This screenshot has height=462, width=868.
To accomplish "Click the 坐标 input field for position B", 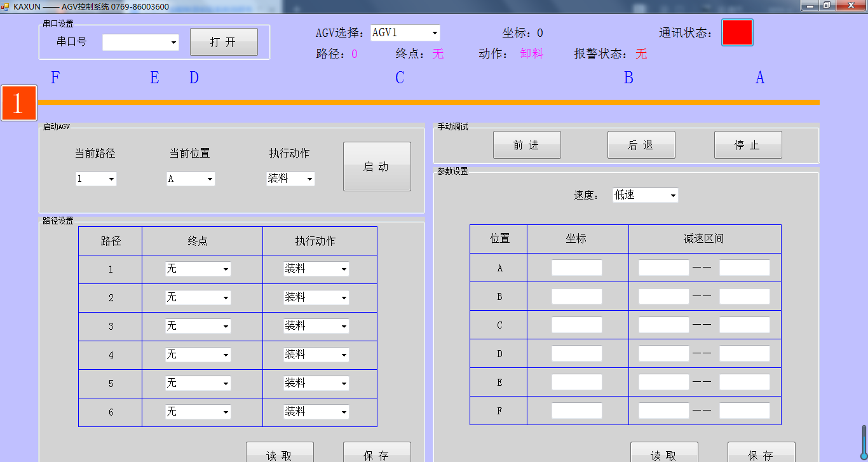I will click(x=577, y=296).
